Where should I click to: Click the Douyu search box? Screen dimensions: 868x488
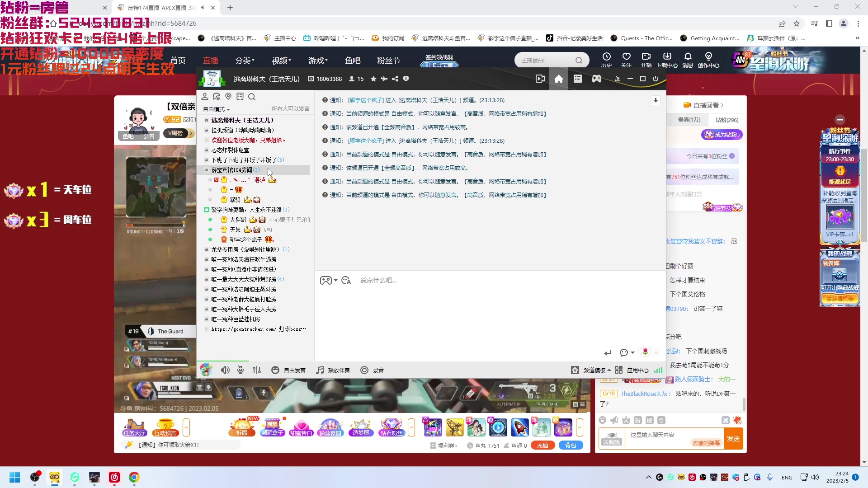[x=552, y=60]
